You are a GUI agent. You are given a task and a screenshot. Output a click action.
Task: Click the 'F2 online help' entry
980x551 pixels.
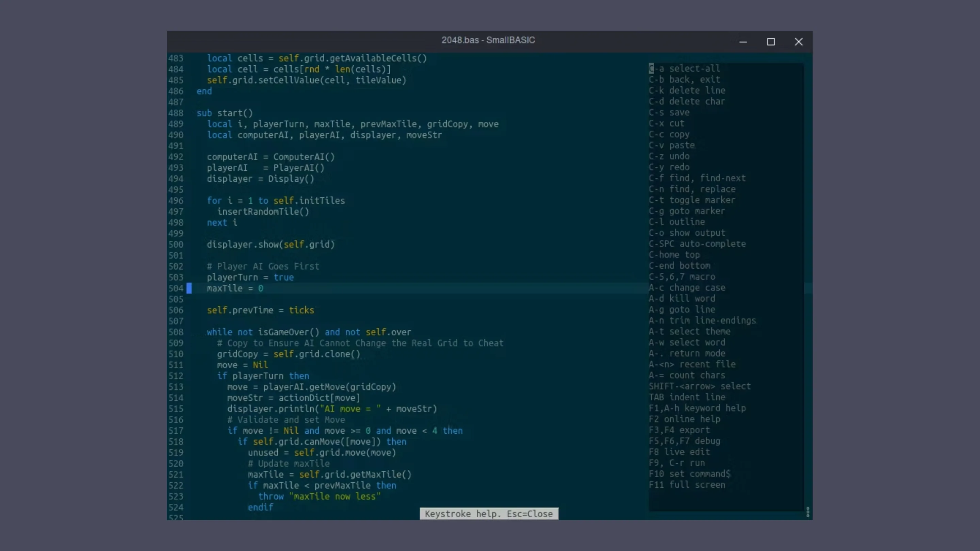[684, 419]
